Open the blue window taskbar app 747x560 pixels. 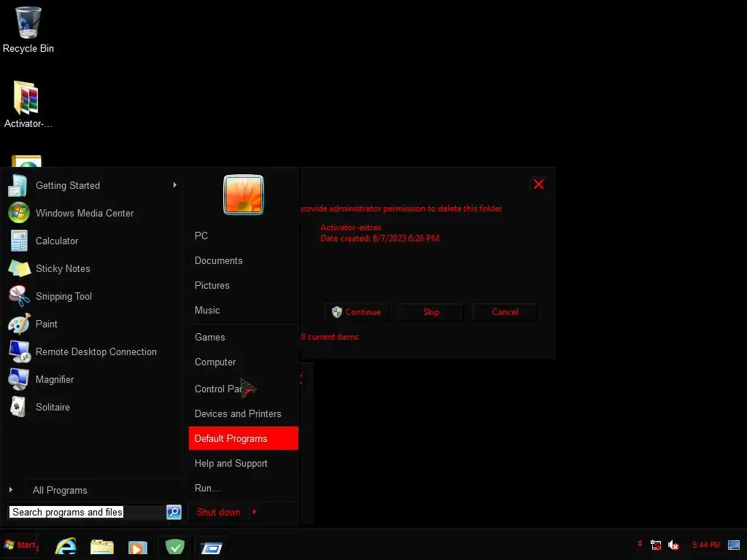point(211,548)
